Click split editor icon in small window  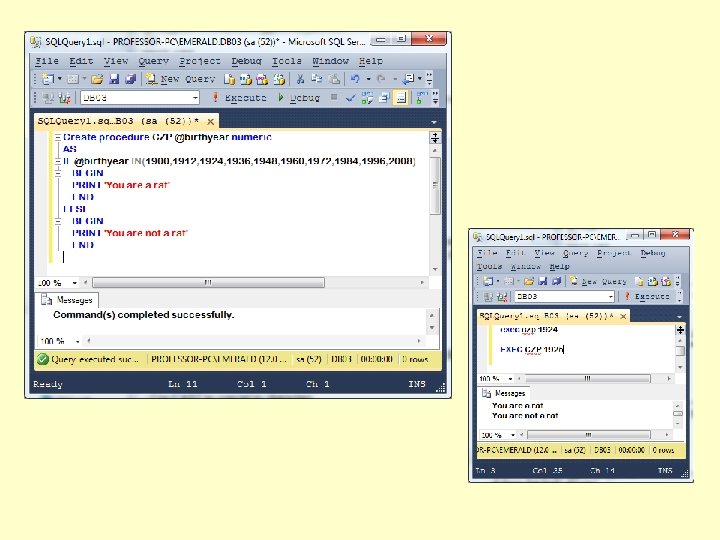[x=680, y=330]
